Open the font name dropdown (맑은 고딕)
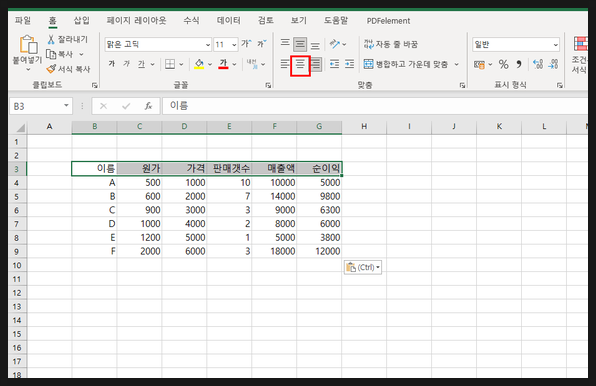 [x=208, y=44]
